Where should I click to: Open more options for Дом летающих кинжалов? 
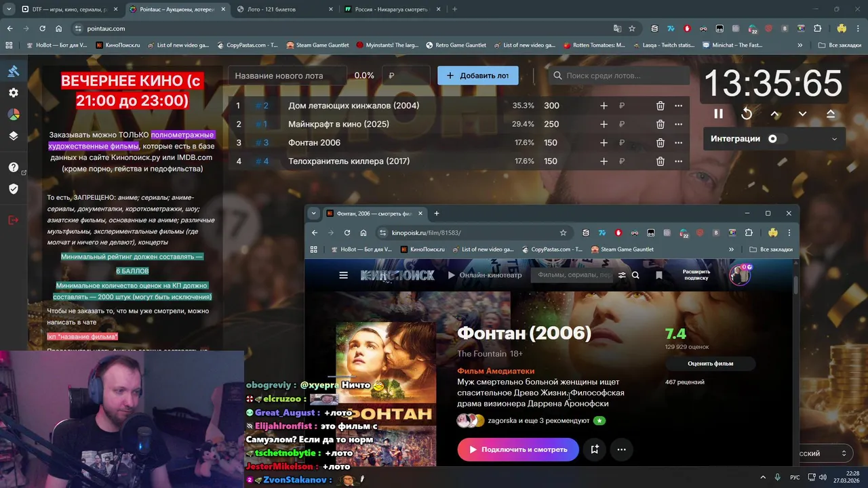tap(679, 106)
